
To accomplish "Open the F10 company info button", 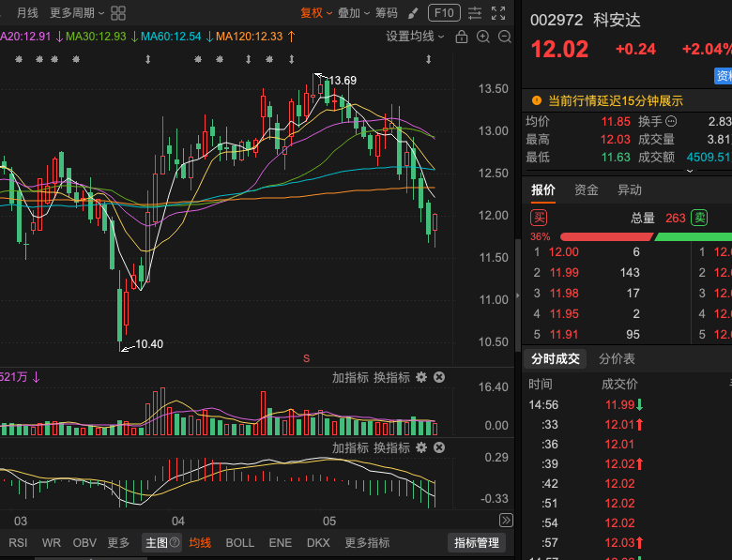I will 444,12.
